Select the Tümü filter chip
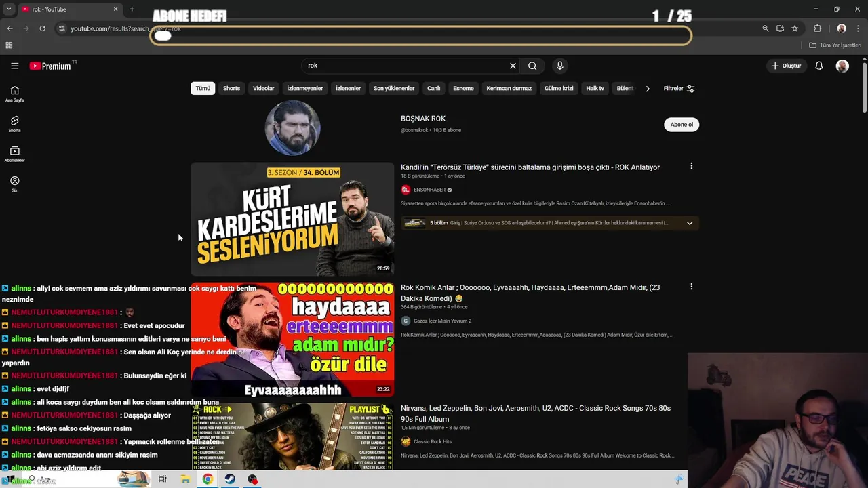Screen dimensions: 868x488 [x=203, y=88]
